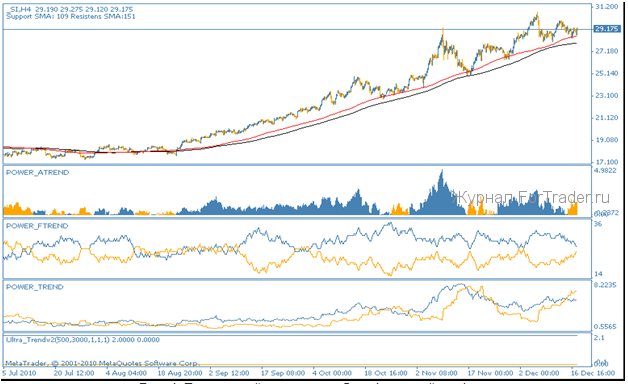Click the 17 Sep 08:00 time label

283,373
